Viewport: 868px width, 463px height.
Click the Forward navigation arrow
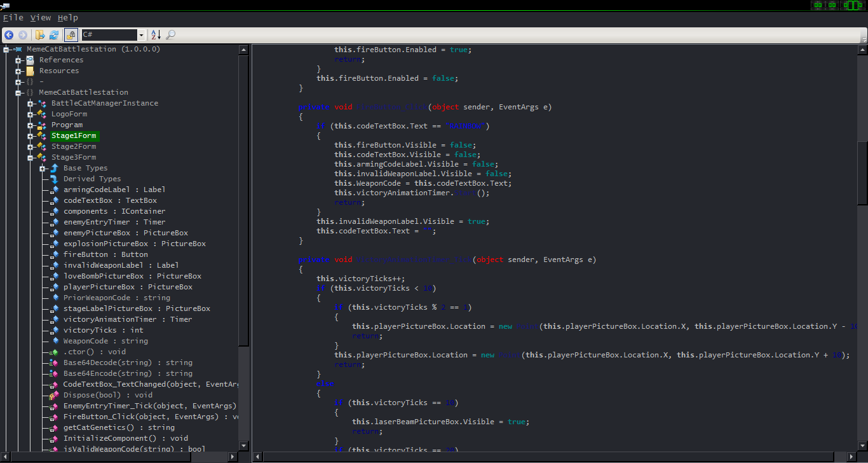pos(23,35)
